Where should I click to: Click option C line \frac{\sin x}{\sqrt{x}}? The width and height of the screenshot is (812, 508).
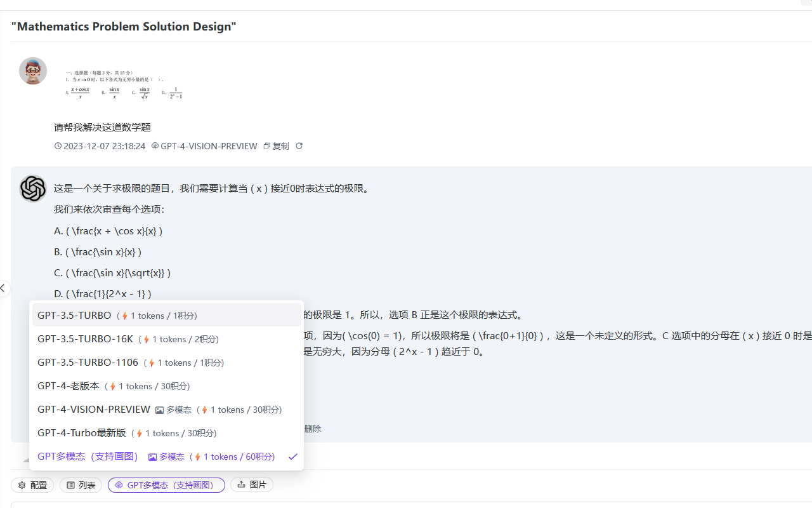112,272
